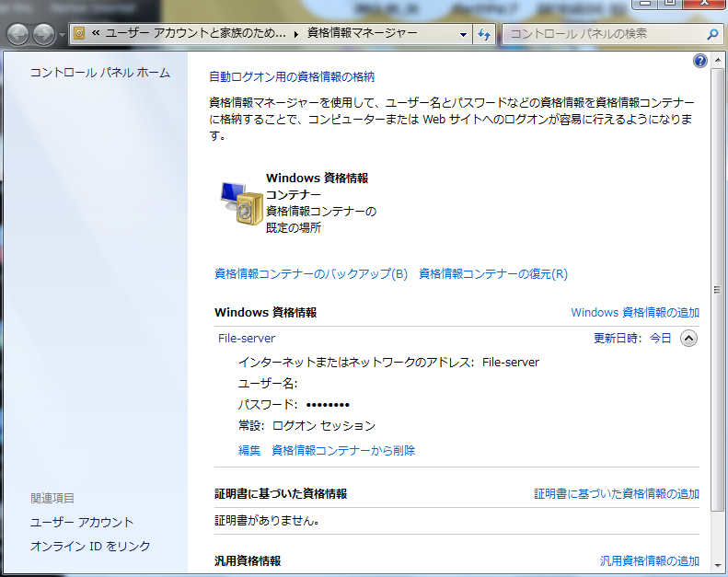Click the refresh button in address bar

[484, 34]
